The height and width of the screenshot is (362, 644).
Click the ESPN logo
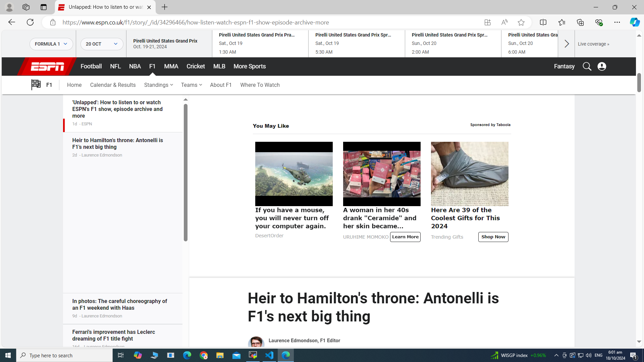[x=47, y=66]
